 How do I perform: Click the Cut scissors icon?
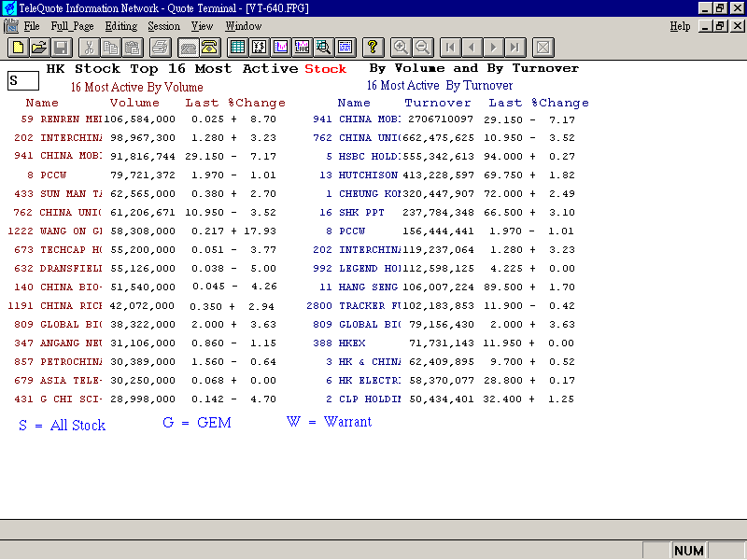point(89,48)
